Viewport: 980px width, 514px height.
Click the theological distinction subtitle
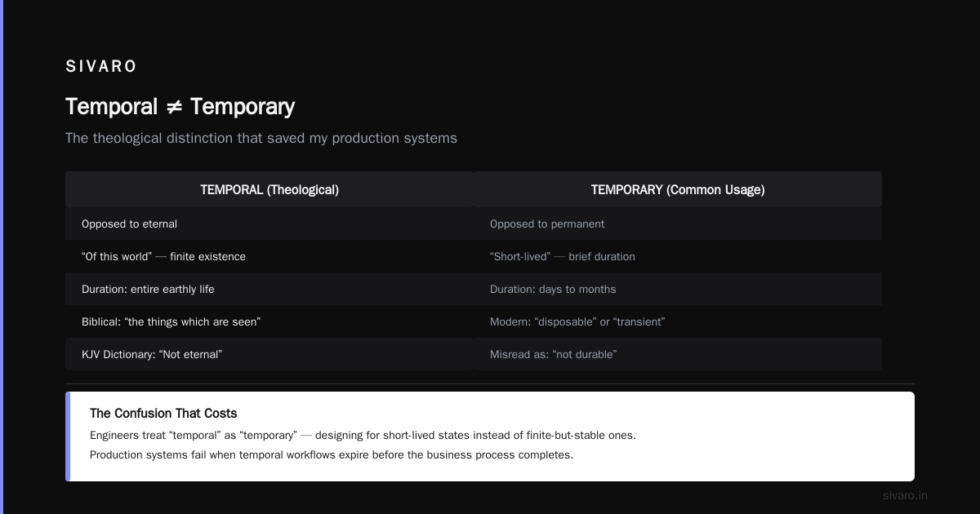261,138
